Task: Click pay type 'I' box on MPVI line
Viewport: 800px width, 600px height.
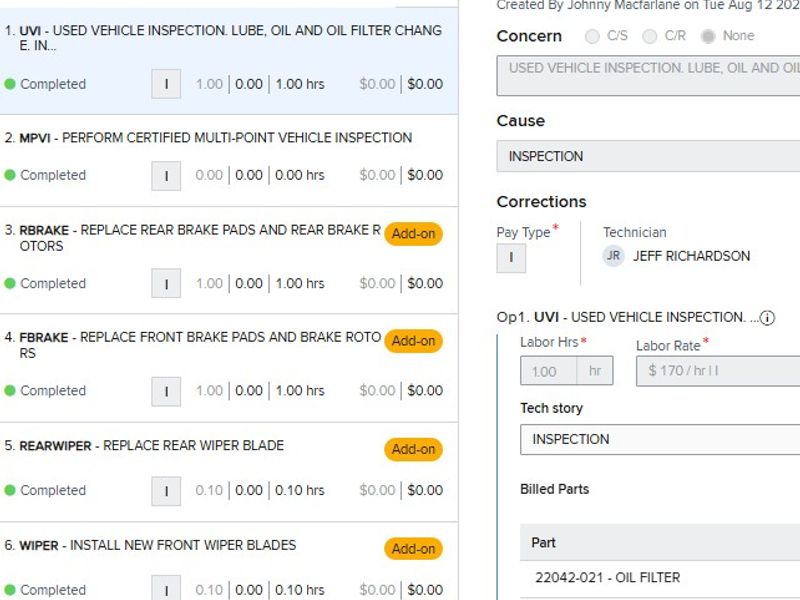Action: click(166, 175)
